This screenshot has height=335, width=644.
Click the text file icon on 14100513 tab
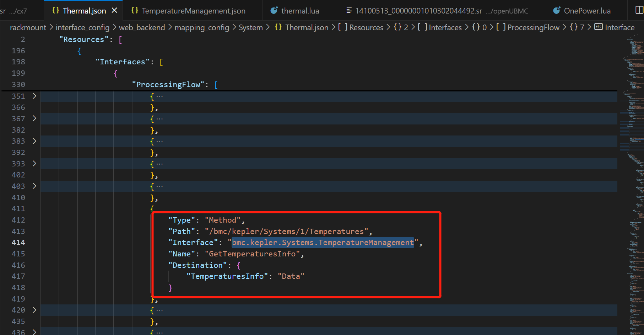[x=349, y=11]
